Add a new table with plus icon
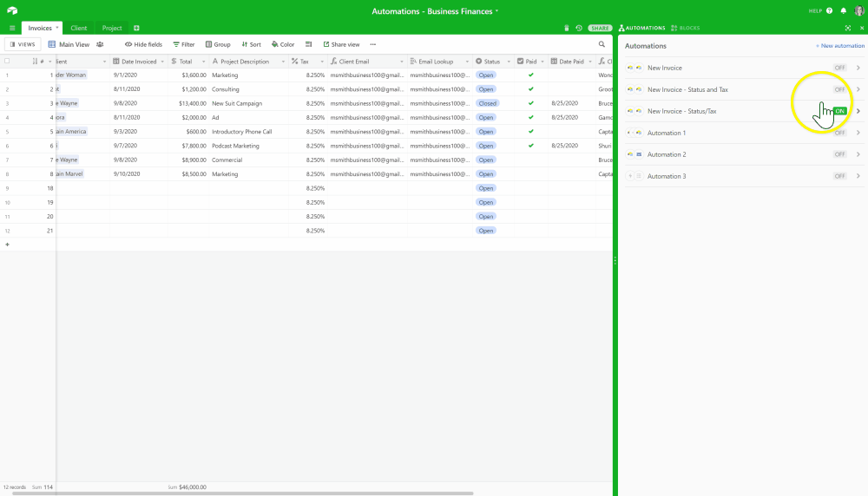 (136, 29)
